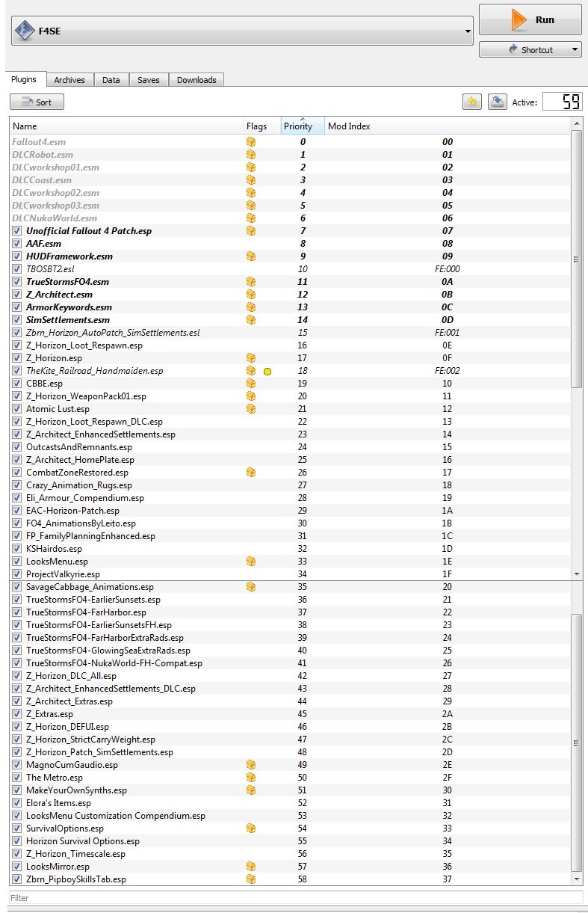Switch to the Plugins tab
Screen dimensions: 588x913
[x=24, y=79]
